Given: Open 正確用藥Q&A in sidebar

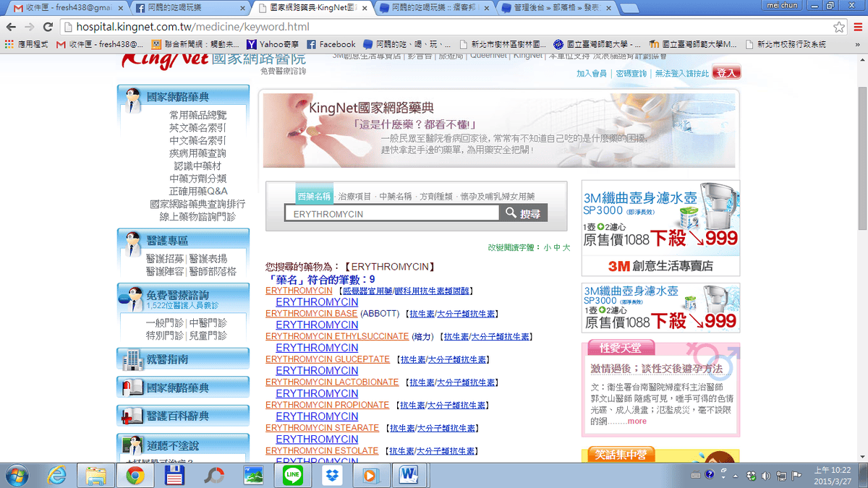Looking at the screenshot, I should click(197, 191).
